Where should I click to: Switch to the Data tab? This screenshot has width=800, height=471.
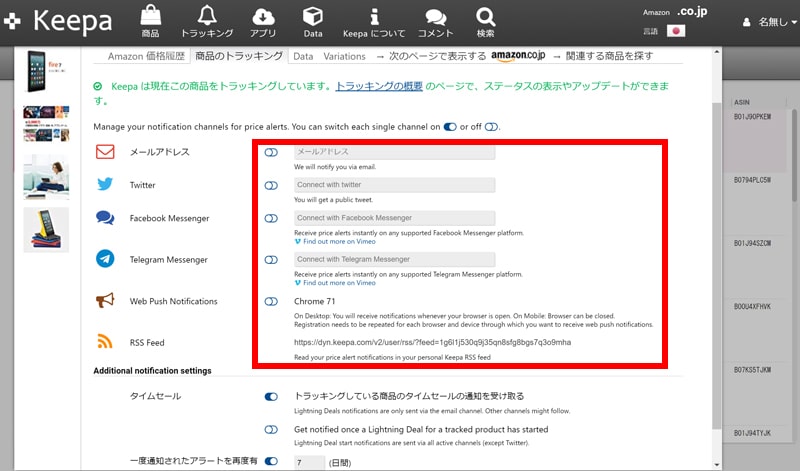point(303,56)
